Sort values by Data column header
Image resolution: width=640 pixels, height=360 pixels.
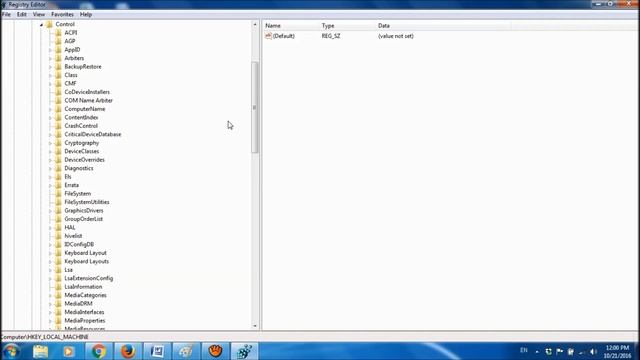click(443, 26)
